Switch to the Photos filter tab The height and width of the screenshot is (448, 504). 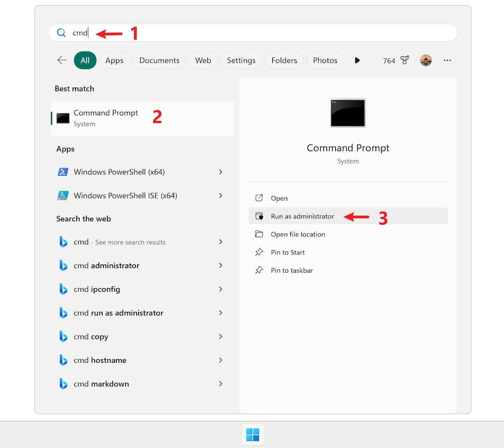point(325,60)
